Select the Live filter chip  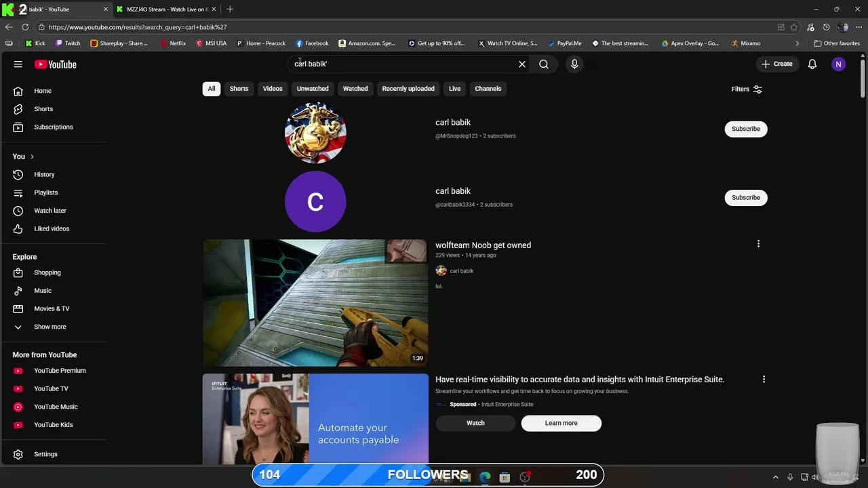(454, 89)
